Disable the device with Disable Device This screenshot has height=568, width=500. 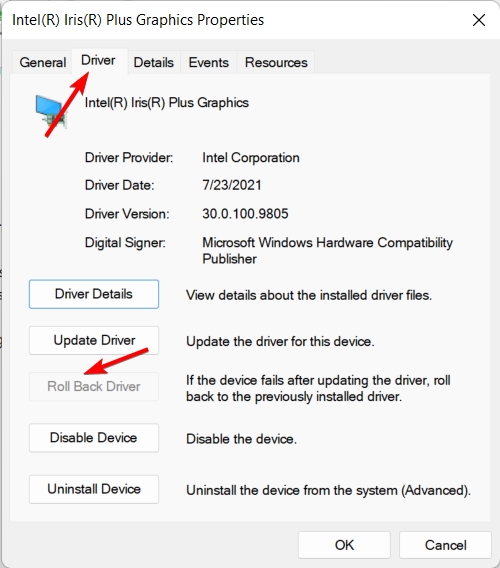94,438
